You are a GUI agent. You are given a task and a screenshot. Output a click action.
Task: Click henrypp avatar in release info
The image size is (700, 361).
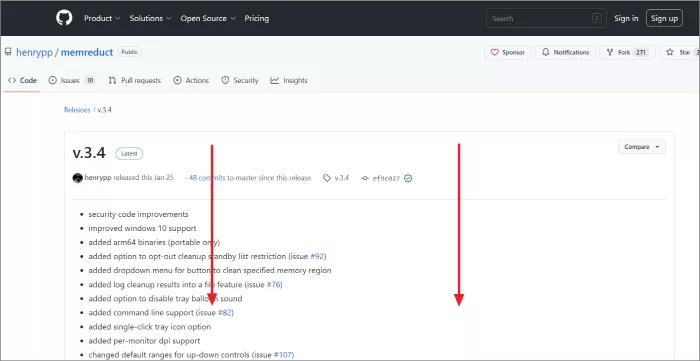pos(77,178)
